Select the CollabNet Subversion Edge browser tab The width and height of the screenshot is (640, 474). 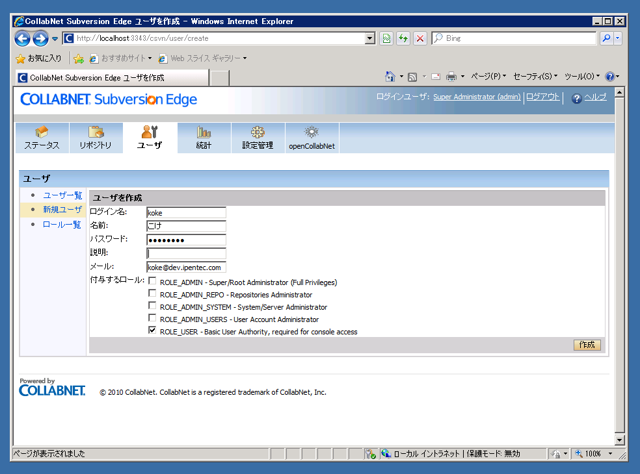tap(112, 78)
